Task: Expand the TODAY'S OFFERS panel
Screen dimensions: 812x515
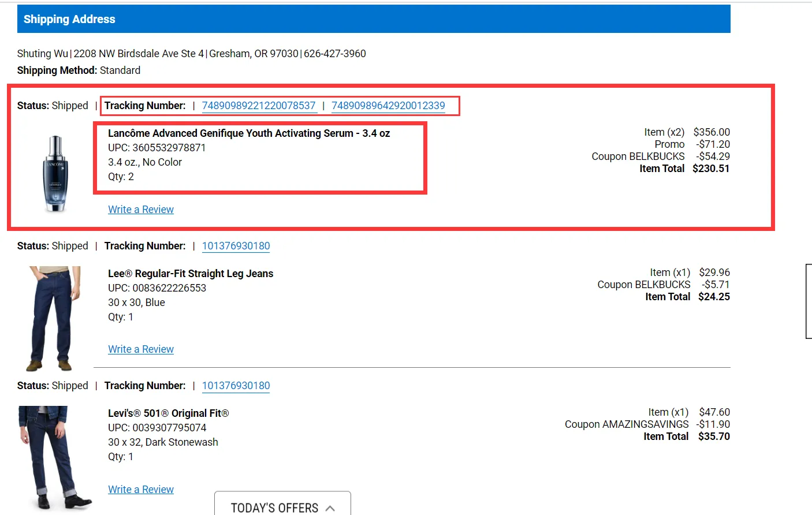Action: click(x=275, y=507)
